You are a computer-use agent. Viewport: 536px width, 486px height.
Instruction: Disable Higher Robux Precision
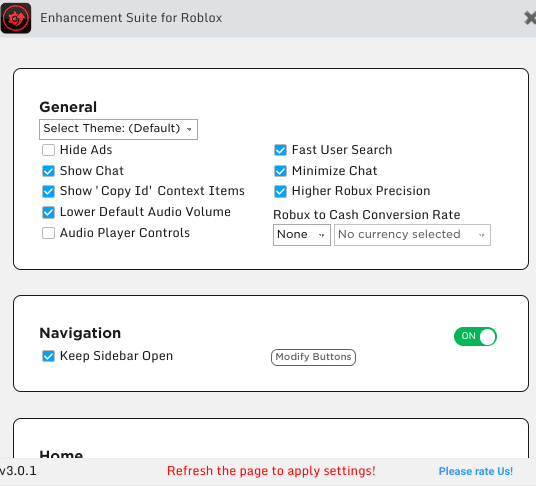280,191
